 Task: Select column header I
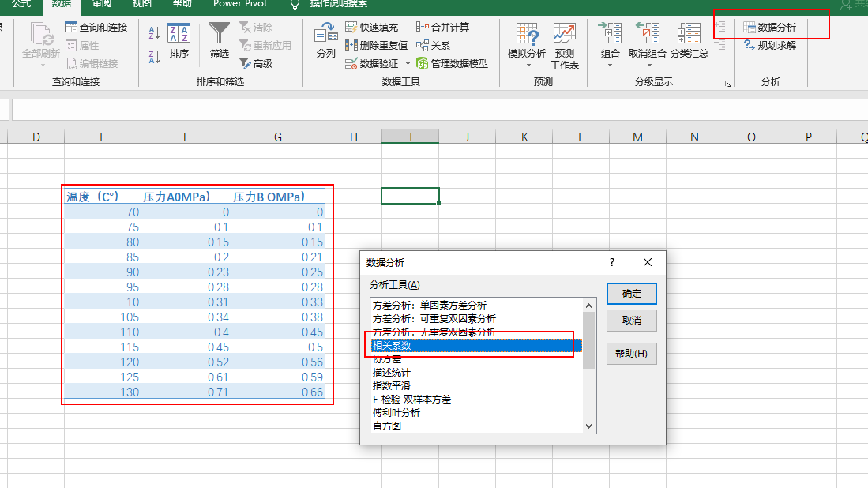click(x=410, y=137)
